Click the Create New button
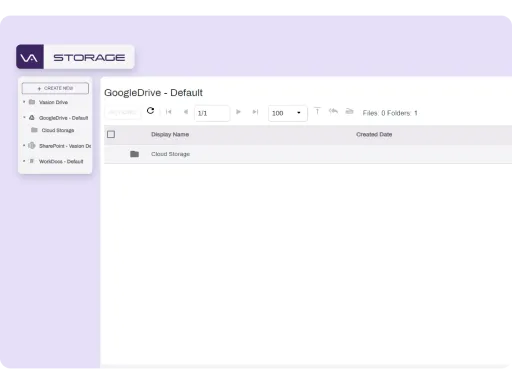The width and height of the screenshot is (512, 384). point(55,88)
